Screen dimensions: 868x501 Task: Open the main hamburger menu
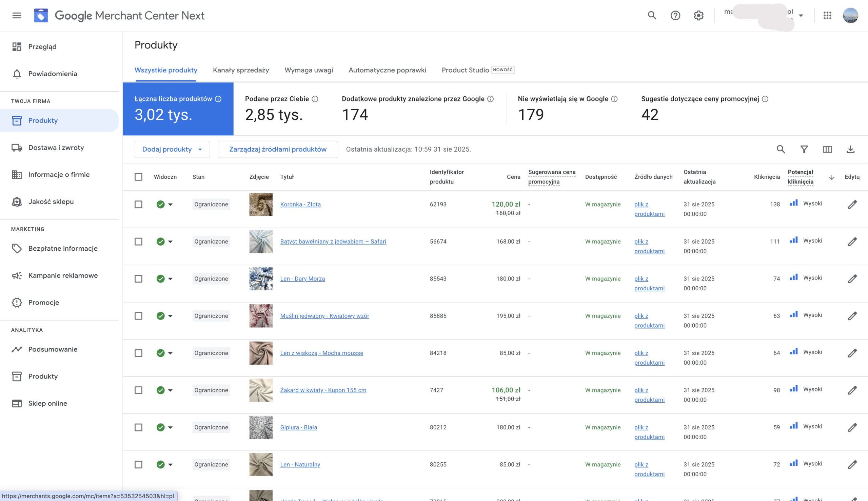(17, 16)
